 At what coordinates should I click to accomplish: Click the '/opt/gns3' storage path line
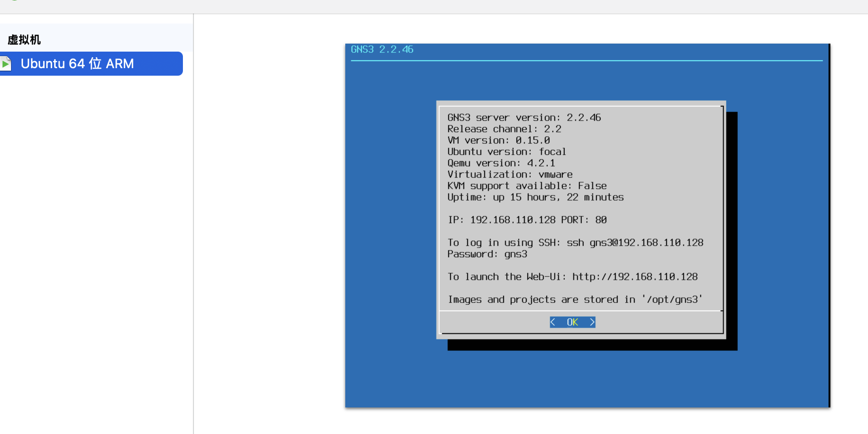pyautogui.click(x=575, y=299)
